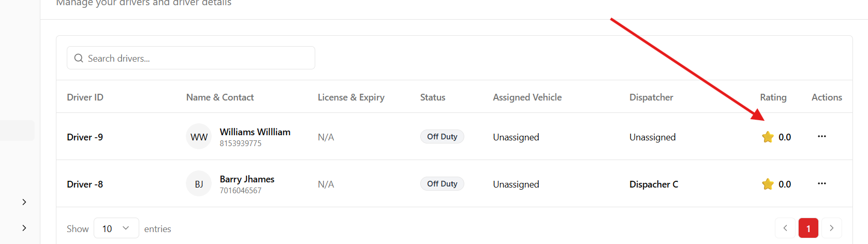Click the Dispacher C dispatcher entry
Viewport: 868px width, 244px height.
click(x=653, y=184)
